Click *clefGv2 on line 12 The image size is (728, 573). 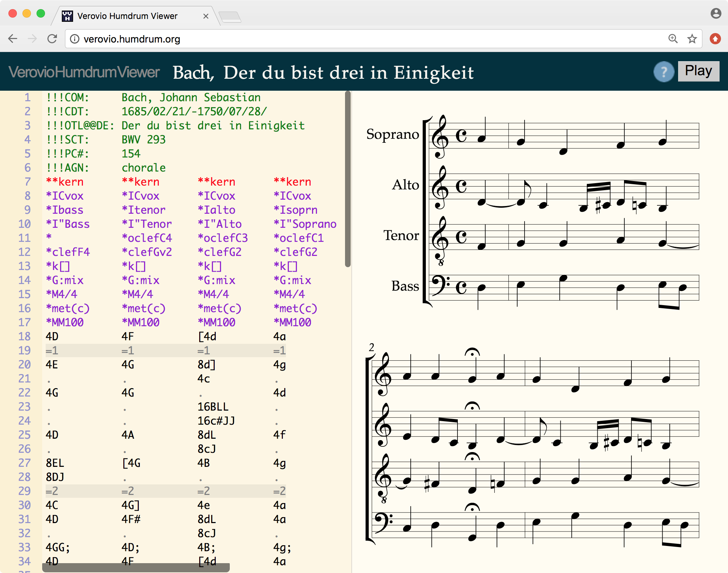[x=147, y=252]
